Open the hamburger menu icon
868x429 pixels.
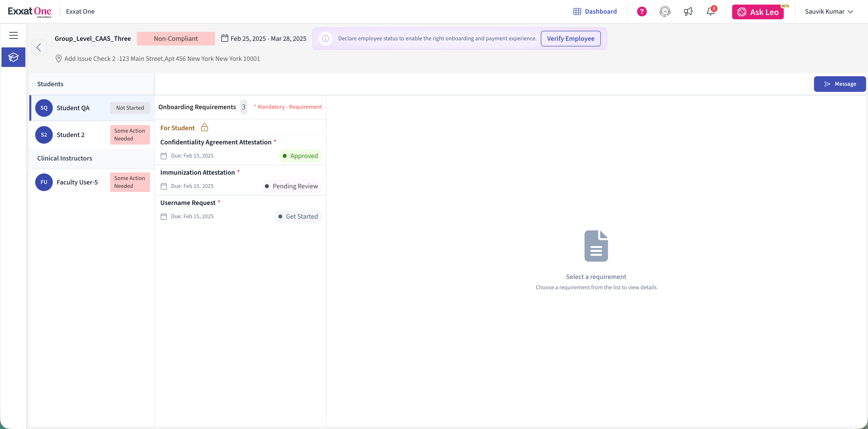13,35
